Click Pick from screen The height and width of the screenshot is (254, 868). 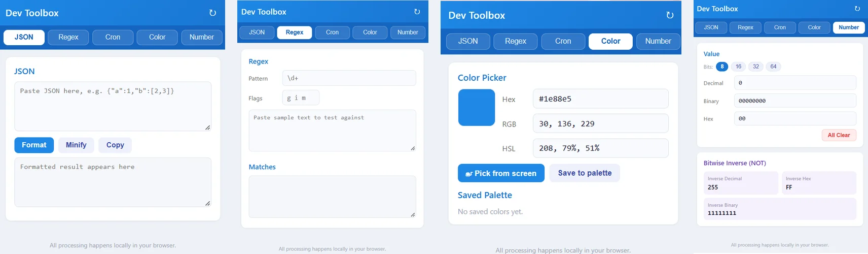point(501,173)
